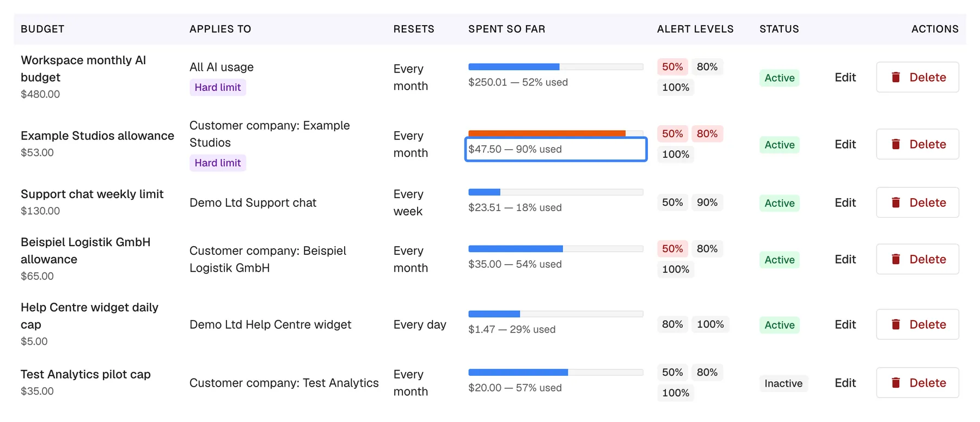Click the orange 90% used progress bar
Viewport: 980px width, 422px height.
pos(556,133)
